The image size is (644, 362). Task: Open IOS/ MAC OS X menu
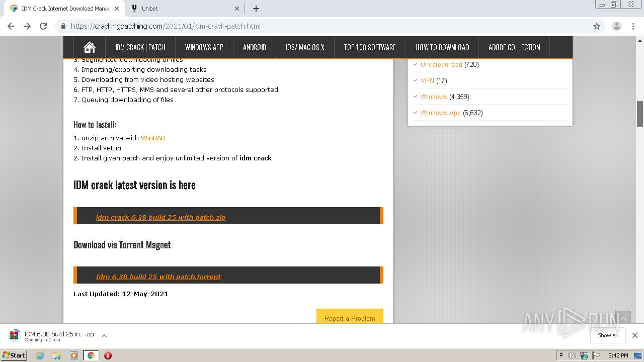tap(305, 47)
